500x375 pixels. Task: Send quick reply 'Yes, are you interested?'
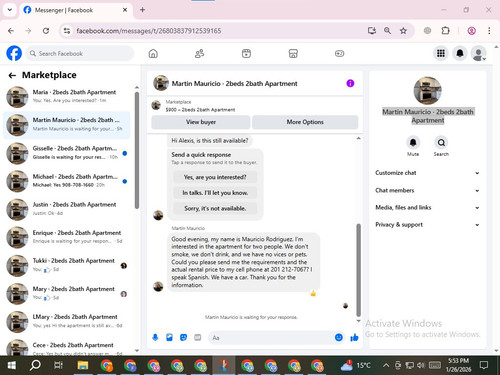(x=215, y=177)
